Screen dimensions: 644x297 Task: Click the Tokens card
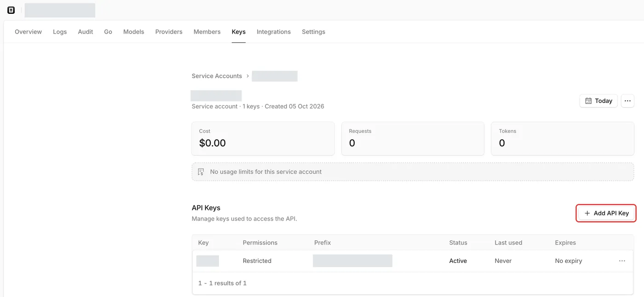click(x=563, y=138)
